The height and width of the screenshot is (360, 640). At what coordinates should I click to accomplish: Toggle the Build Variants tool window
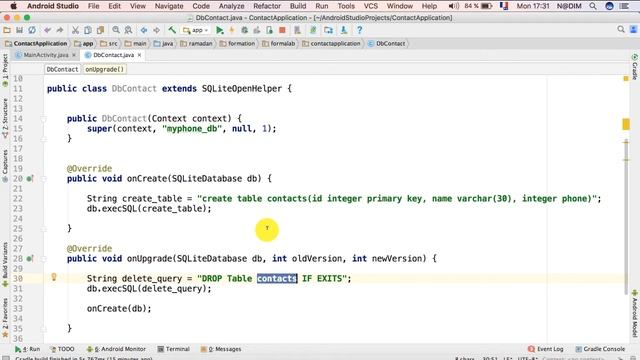5,264
